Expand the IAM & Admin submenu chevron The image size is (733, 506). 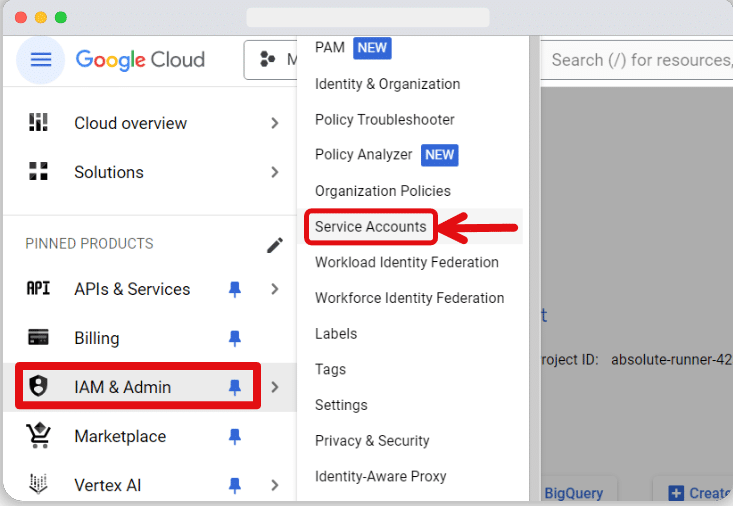pyautogui.click(x=275, y=387)
